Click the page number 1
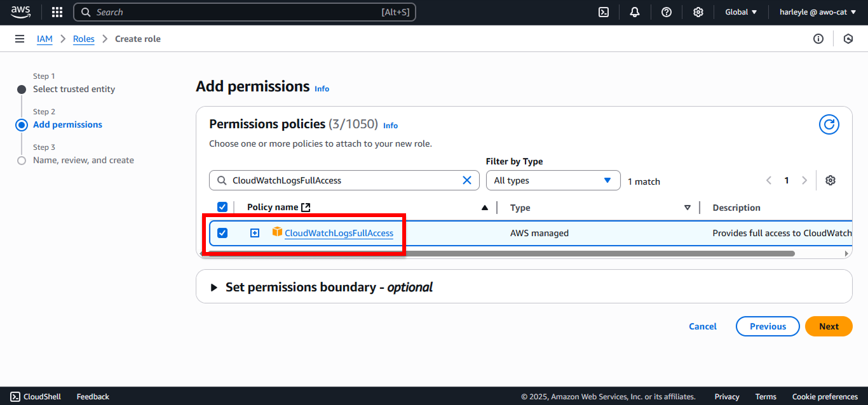868x405 pixels. [787, 180]
